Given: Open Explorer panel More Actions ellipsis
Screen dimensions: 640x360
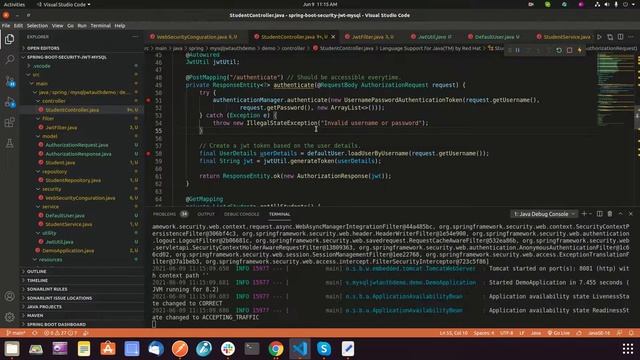Looking at the screenshot, I should [135, 37].
